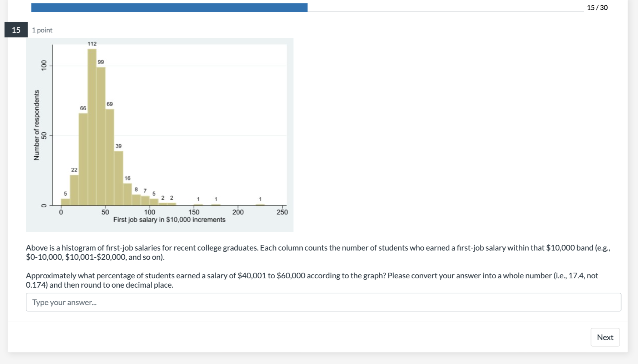Click the Next button
Screen dimensions: 638x364
point(605,337)
